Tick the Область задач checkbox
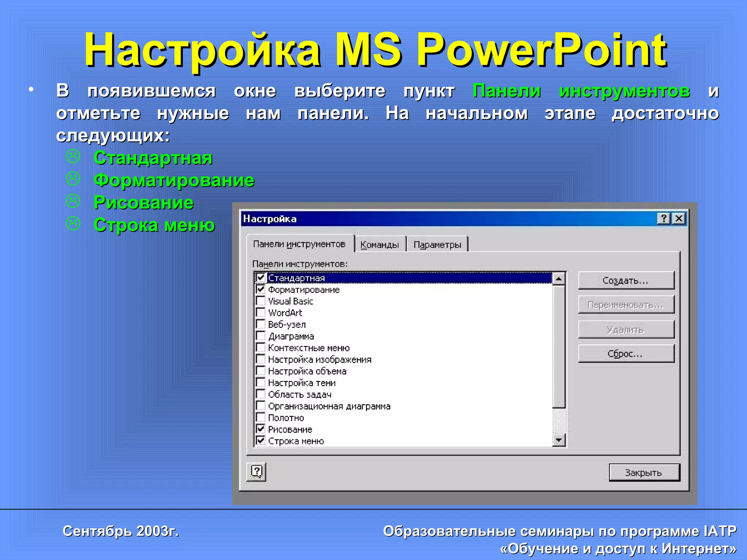 tap(260, 394)
